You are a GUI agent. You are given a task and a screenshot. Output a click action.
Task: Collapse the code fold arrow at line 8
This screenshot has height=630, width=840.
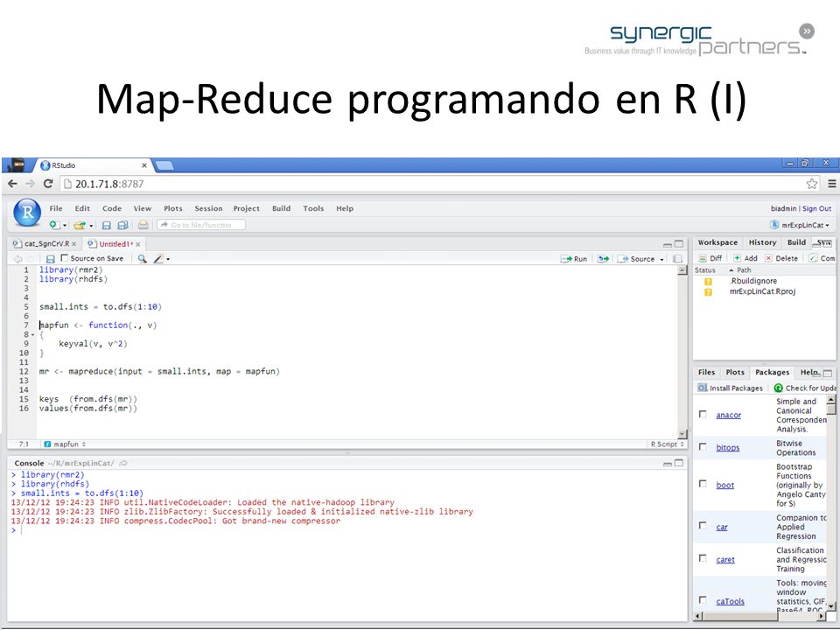click(32, 335)
